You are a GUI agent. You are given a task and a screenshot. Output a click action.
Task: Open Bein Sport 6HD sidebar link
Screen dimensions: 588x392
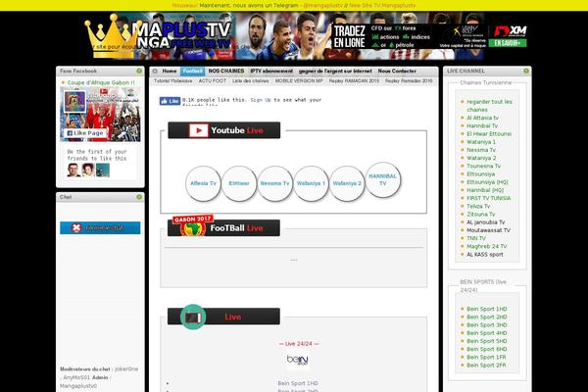tap(486, 349)
